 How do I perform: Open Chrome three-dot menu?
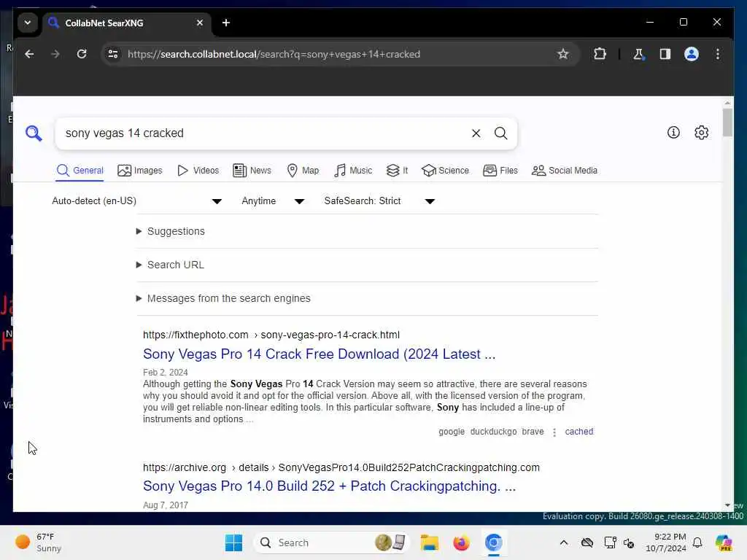(718, 54)
